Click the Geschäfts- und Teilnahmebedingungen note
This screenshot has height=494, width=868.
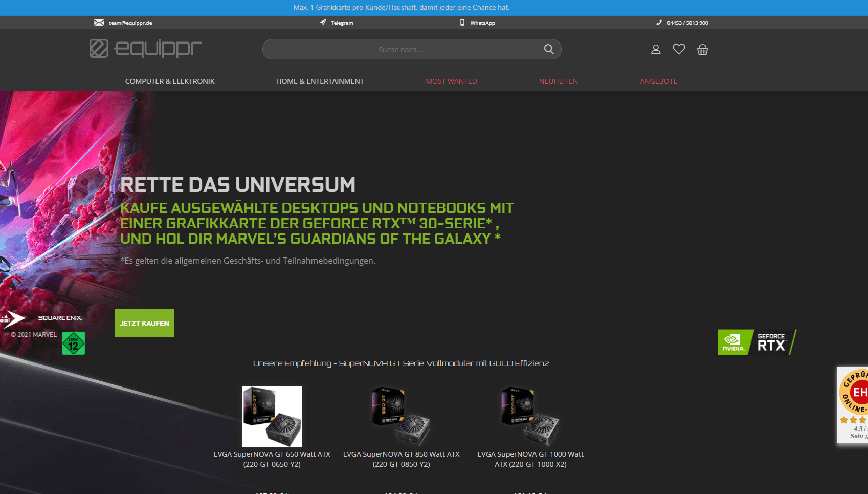248,261
